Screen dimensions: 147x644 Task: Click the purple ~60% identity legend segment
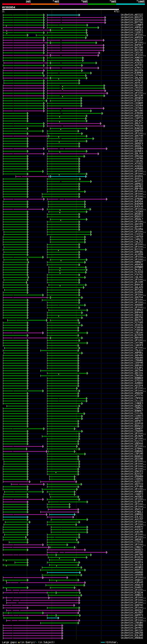tap(74, 4)
